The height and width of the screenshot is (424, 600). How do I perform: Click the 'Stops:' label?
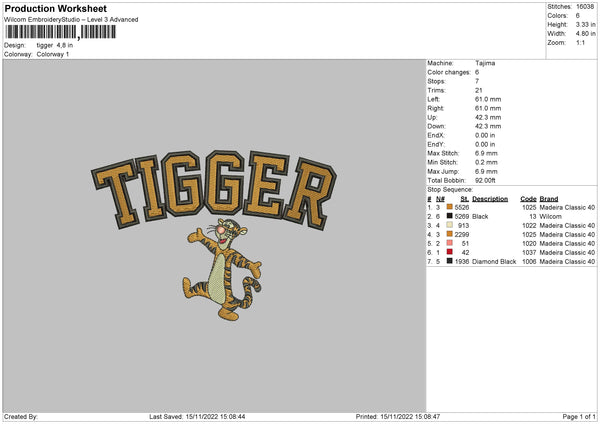point(437,81)
